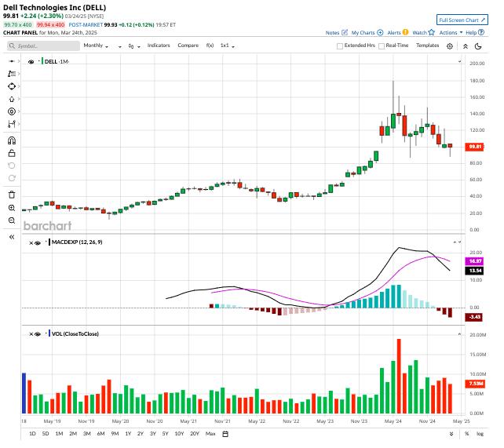This screenshot has width=504, height=448.
Task: Collapse the drawing tools sidebar
Action: click(x=12, y=237)
